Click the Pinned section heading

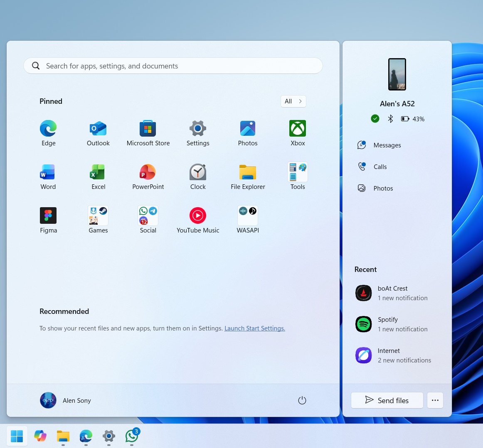pyautogui.click(x=51, y=101)
